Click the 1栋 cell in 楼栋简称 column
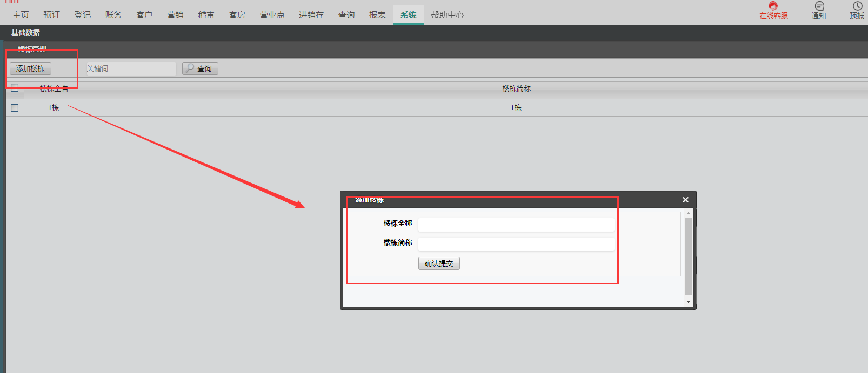The height and width of the screenshot is (373, 868). pos(516,108)
